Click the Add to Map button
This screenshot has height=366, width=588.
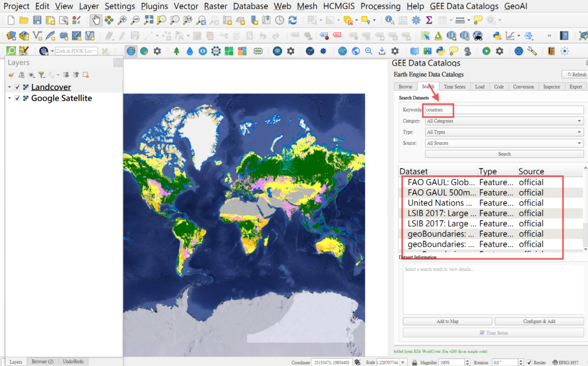pos(447,321)
